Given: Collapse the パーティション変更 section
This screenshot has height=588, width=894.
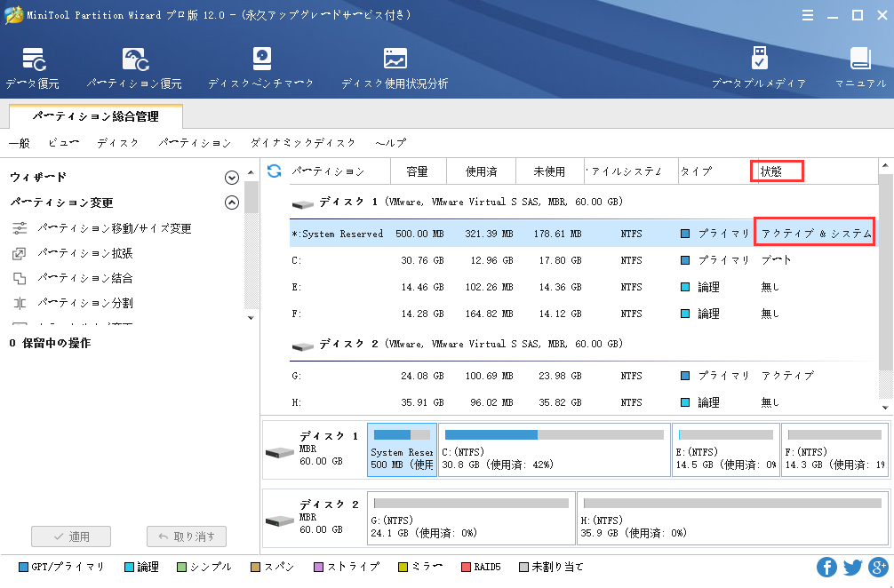Looking at the screenshot, I should click(231, 202).
